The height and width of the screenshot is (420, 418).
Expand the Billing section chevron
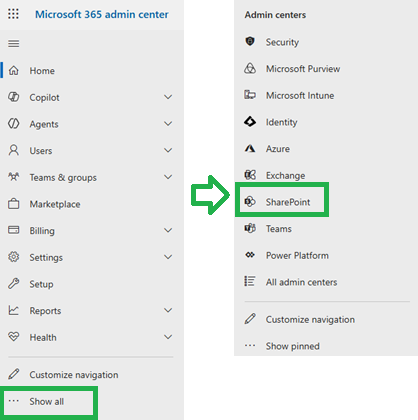pos(168,230)
